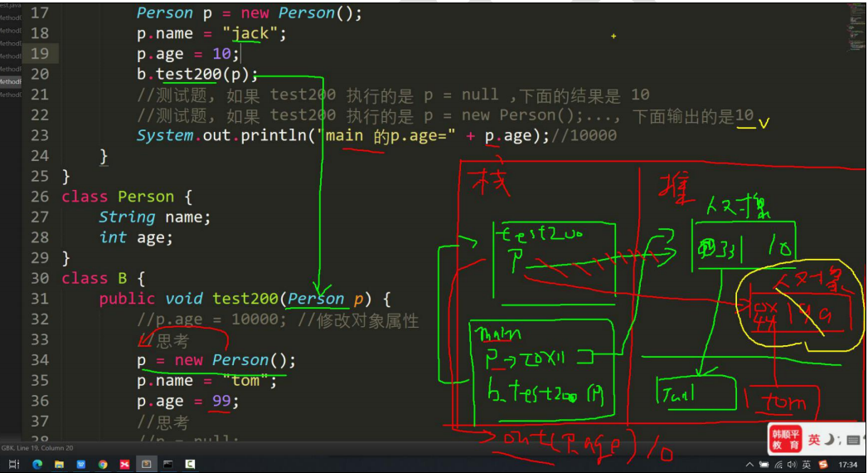Open the red X mind-map app in taskbar
Viewport: 868px width, 473px height.
124,464
